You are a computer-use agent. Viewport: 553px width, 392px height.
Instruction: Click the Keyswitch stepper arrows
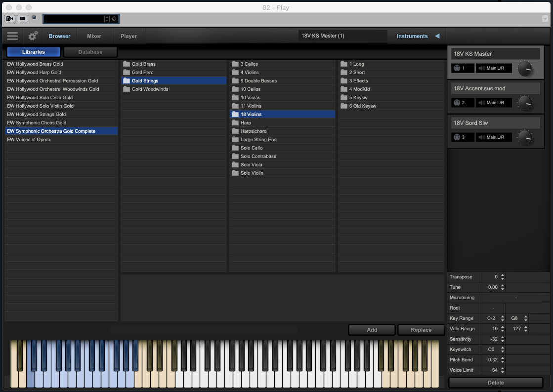pyautogui.click(x=503, y=350)
